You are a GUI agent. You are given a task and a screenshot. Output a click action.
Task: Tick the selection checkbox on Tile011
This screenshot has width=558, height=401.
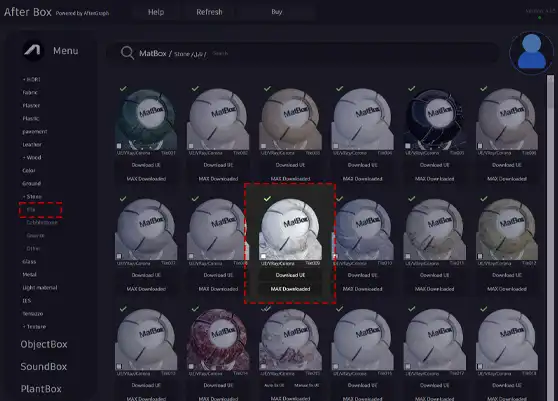click(x=408, y=256)
